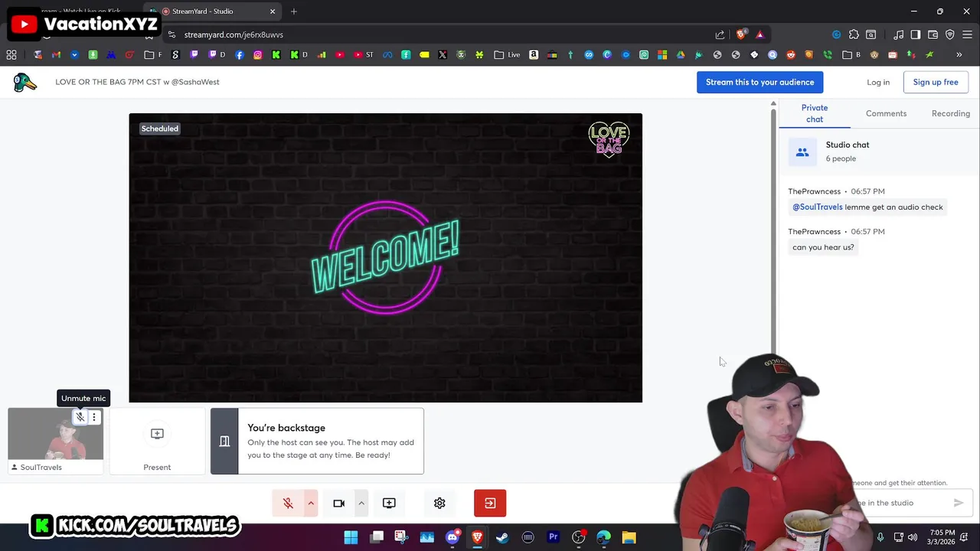Image resolution: width=980 pixels, height=551 pixels.
Task: Click the Sign up free button
Action: tap(936, 82)
